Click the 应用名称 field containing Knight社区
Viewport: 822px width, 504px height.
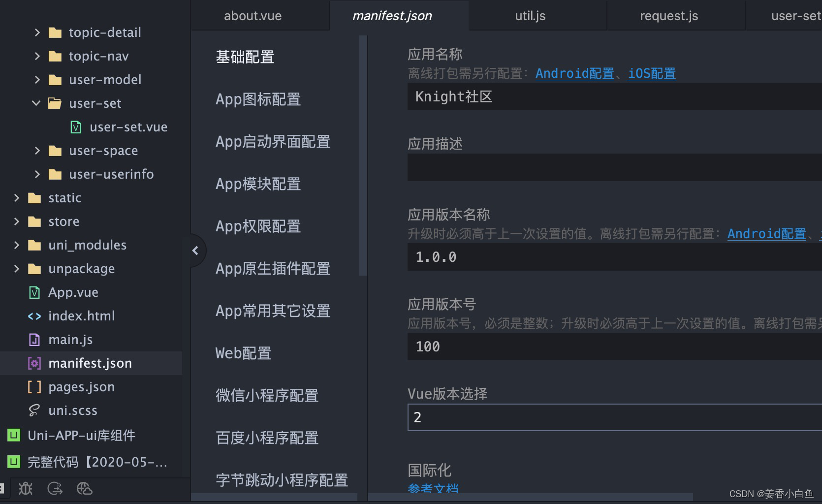point(615,96)
